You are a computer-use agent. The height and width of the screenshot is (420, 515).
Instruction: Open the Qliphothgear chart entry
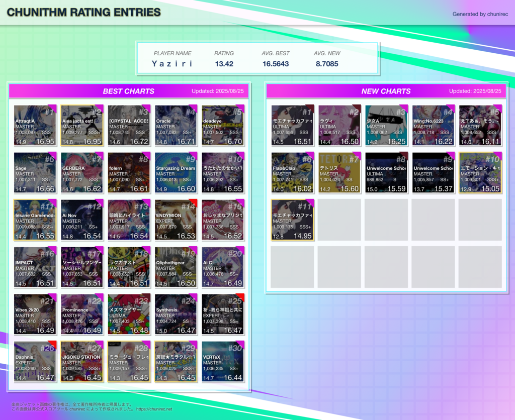click(176, 267)
